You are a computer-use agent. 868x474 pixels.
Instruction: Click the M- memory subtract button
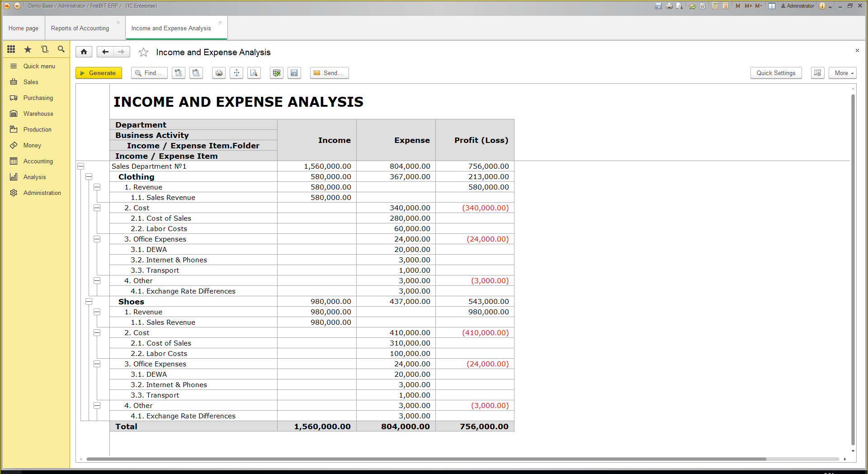point(759,6)
